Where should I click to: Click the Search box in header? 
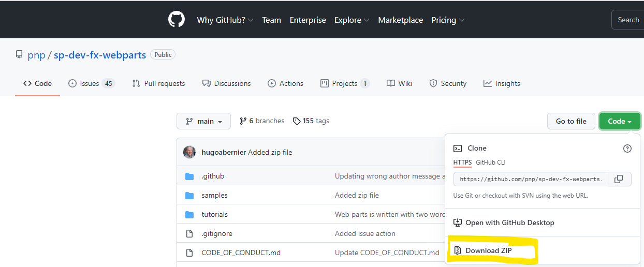(x=628, y=20)
